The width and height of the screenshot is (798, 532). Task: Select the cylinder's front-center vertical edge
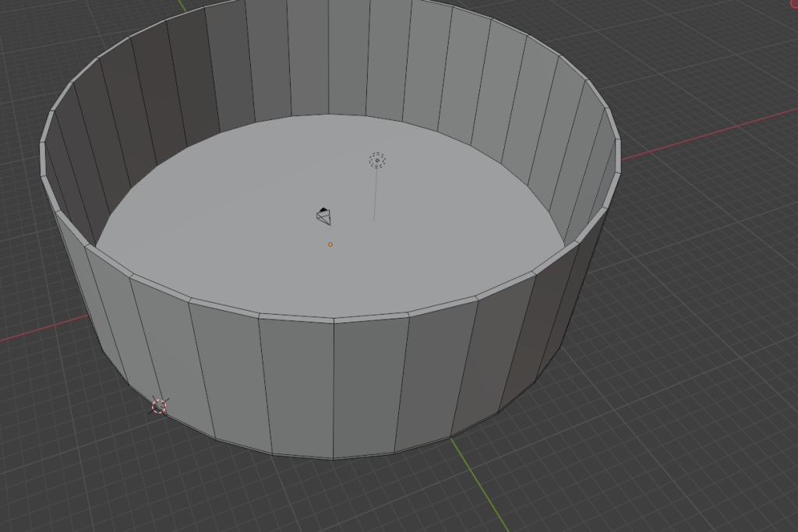(x=334, y=389)
